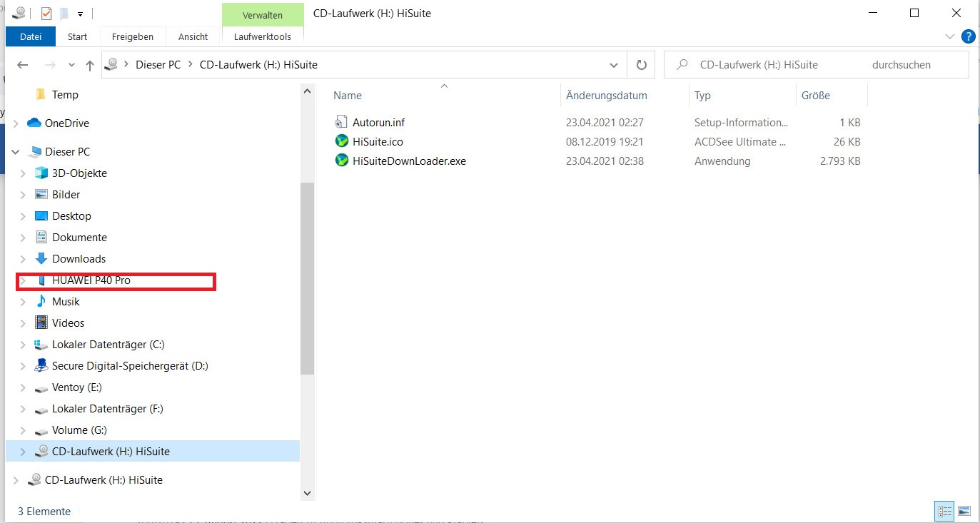Click the 2.793 KB size cell
The height and width of the screenshot is (523, 980).
(839, 161)
